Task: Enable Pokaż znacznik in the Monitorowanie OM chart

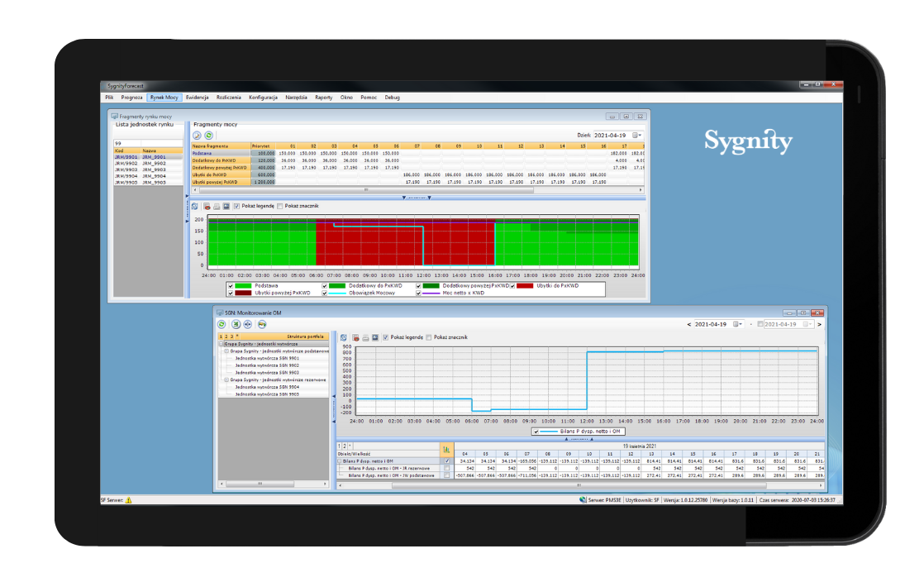Action: click(x=428, y=337)
